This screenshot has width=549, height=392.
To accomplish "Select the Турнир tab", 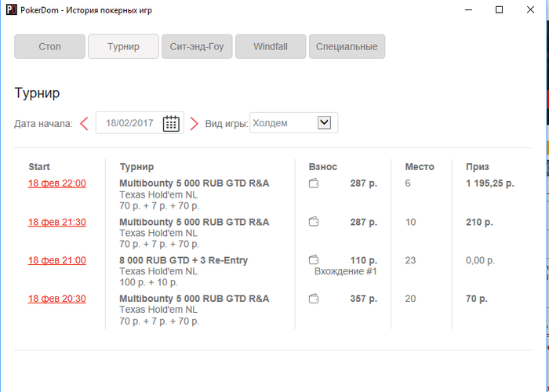I will pyautogui.click(x=123, y=46).
